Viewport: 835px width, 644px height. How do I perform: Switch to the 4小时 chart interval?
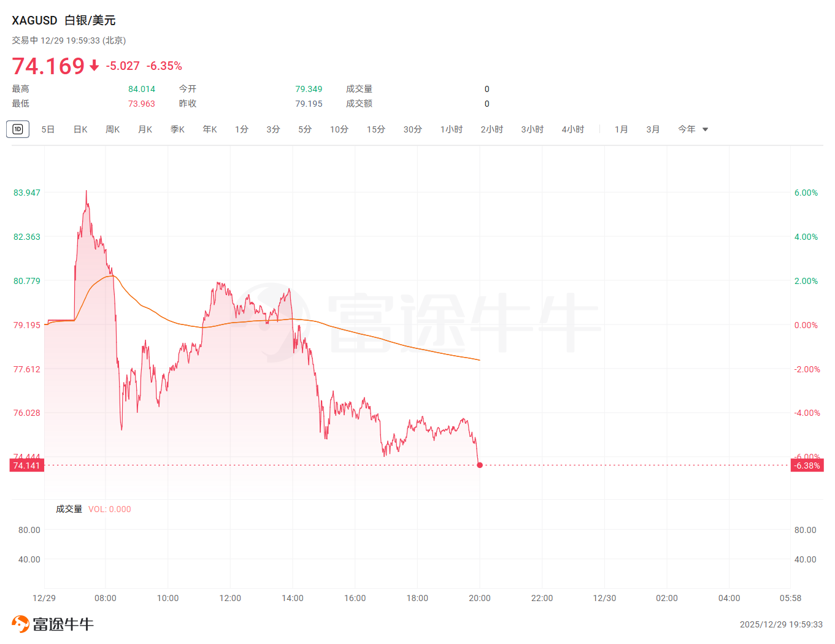tap(572, 129)
